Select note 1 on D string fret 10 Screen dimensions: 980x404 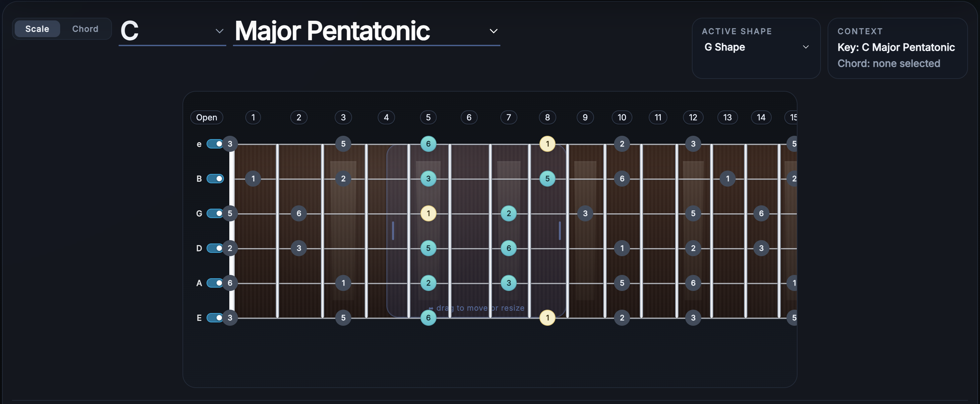pos(622,248)
